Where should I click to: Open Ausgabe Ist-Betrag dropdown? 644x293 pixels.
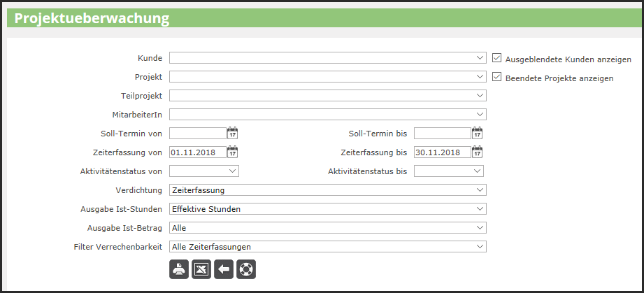click(328, 228)
